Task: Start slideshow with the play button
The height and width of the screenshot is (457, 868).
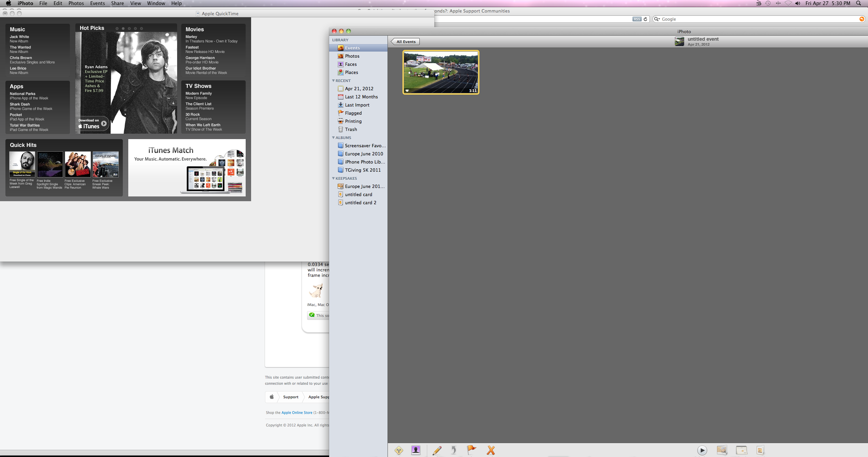Action: (x=702, y=450)
